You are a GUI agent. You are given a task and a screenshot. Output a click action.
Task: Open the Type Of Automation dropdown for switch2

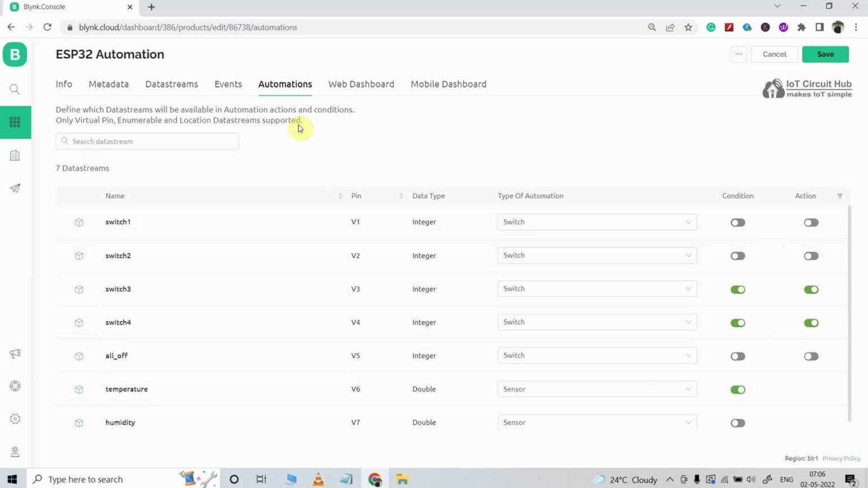point(597,255)
